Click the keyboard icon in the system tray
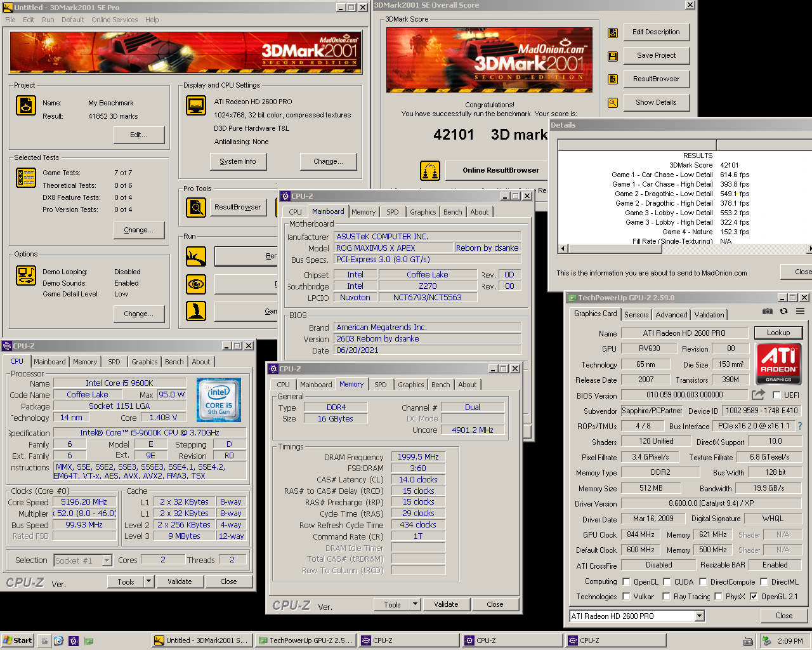812x650 pixels. pos(748,641)
